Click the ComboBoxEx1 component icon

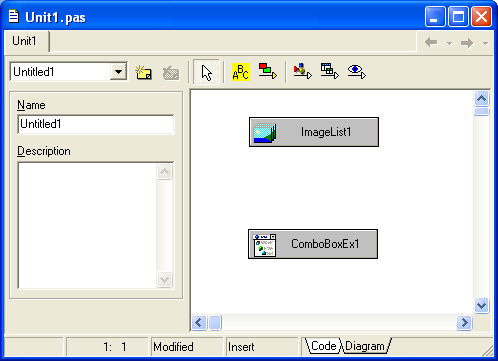[x=264, y=245]
